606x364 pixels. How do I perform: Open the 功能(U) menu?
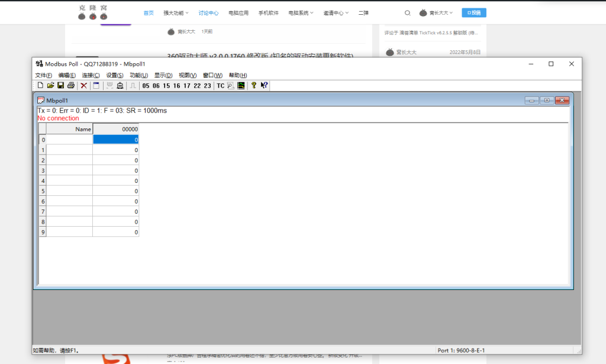click(138, 75)
